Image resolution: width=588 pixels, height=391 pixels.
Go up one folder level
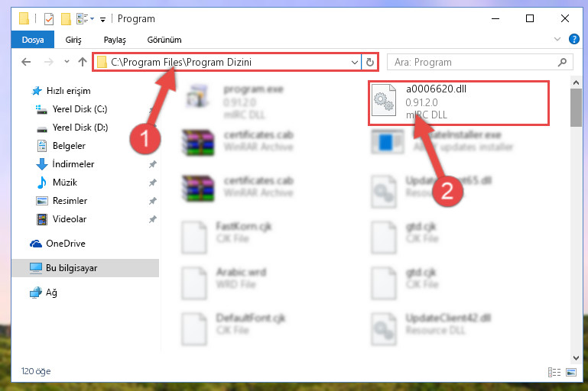click(82, 62)
